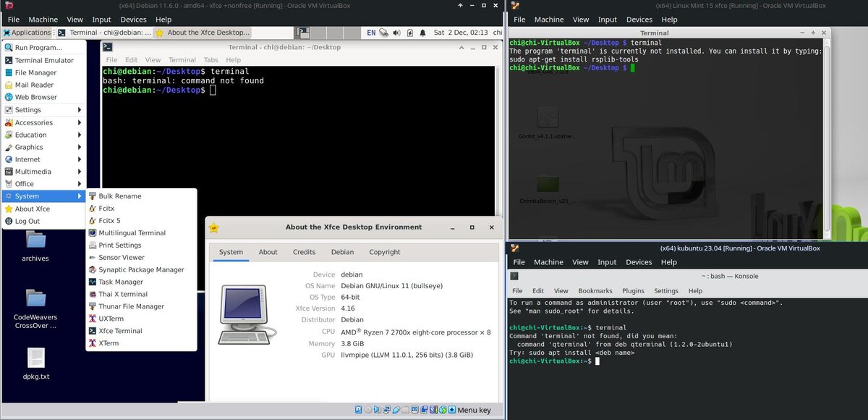Expand the Graphics submenu
The height and width of the screenshot is (420, 868).
(44, 147)
